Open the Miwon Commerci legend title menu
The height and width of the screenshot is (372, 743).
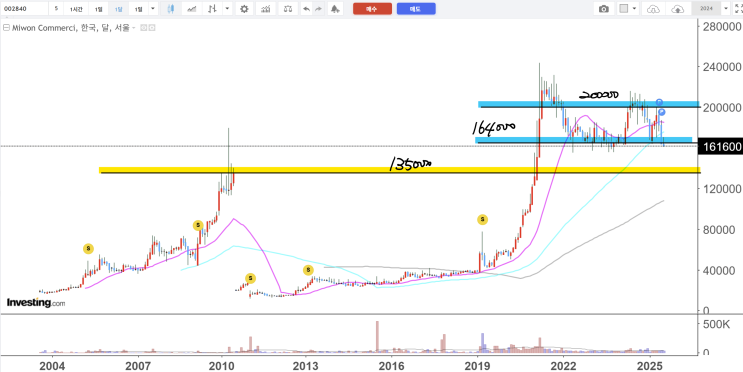click(71, 28)
